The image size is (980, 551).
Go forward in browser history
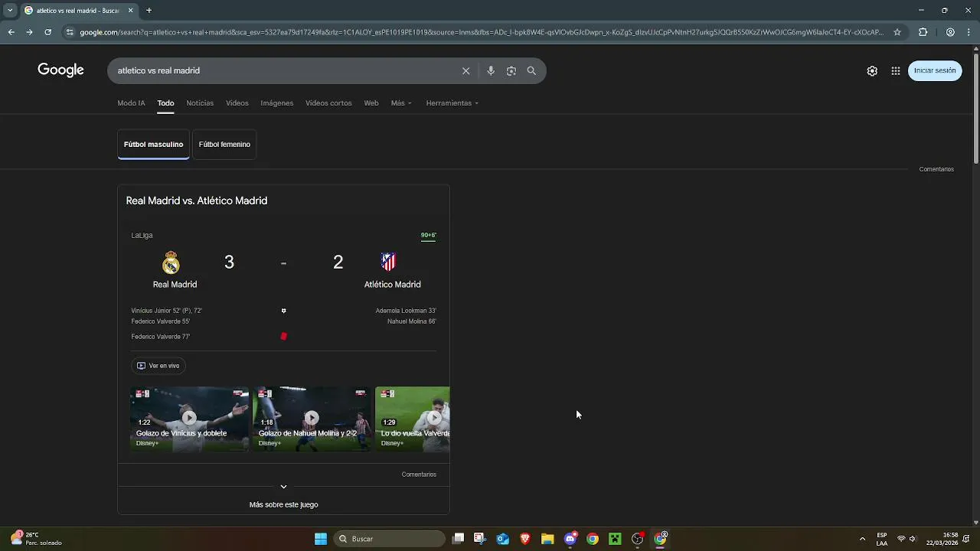(x=29, y=32)
